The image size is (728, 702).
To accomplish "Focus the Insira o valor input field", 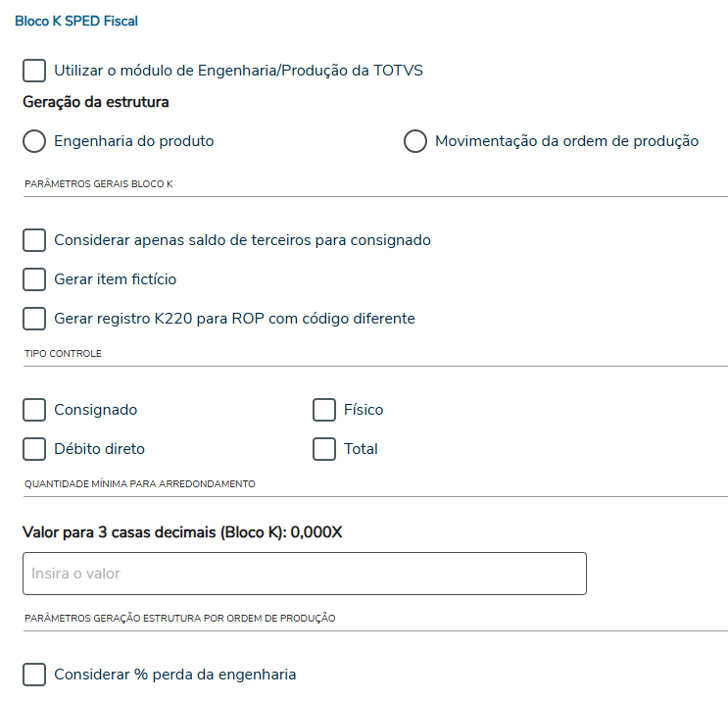I will click(x=304, y=574).
